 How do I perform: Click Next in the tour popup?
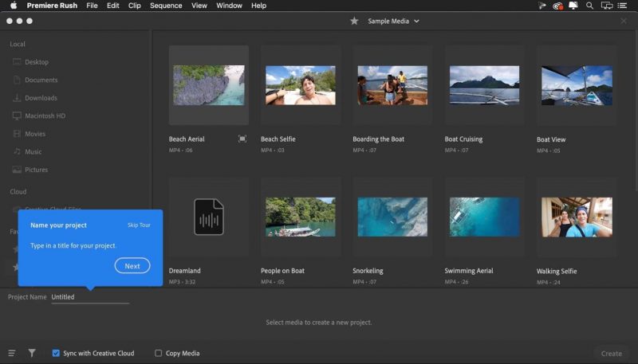132,266
